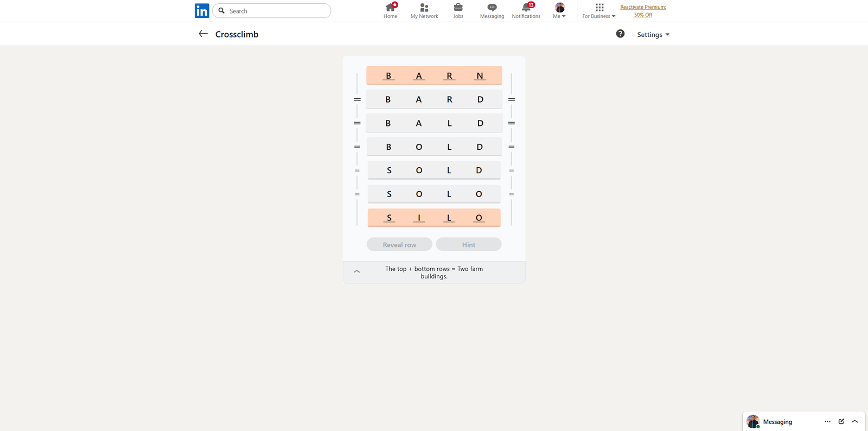Open Messaging options three-dot menu

coord(827,421)
